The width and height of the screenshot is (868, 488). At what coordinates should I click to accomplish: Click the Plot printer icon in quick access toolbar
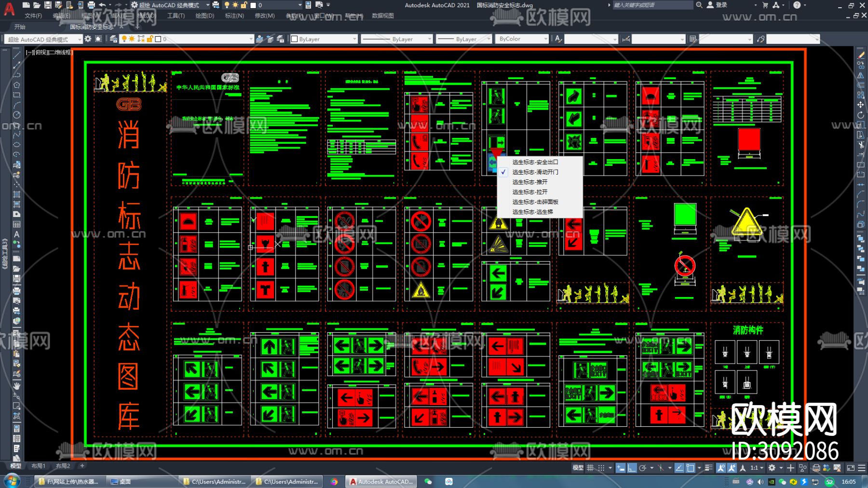91,5
